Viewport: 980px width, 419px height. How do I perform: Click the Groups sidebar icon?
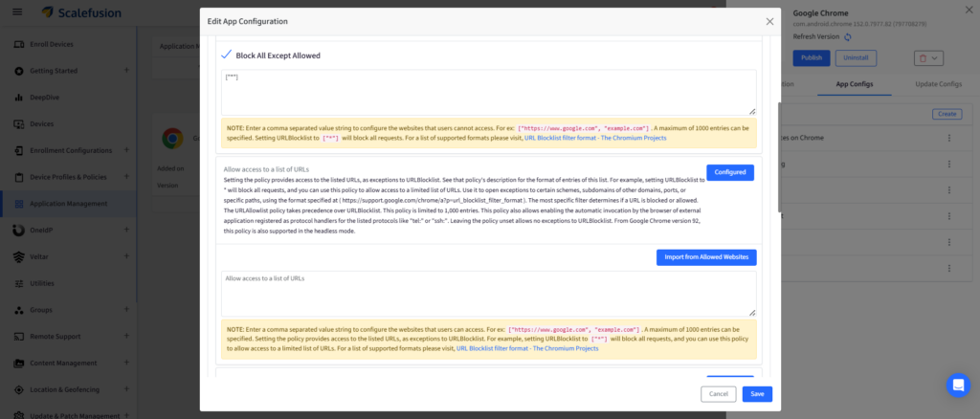pyautogui.click(x=19, y=310)
